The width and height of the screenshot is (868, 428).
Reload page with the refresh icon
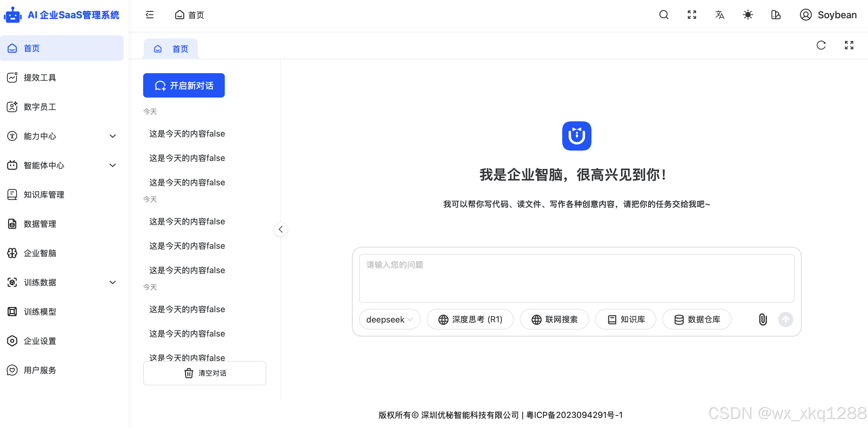821,45
